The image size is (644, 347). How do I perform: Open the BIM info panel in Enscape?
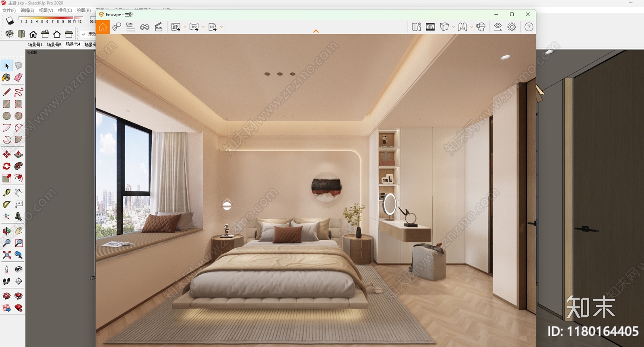(x=130, y=27)
